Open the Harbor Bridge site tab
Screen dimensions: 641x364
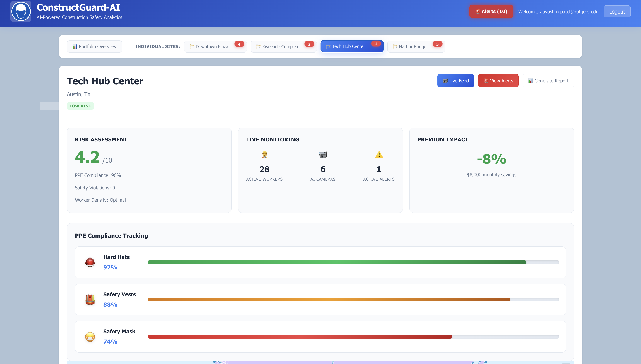[x=412, y=46]
